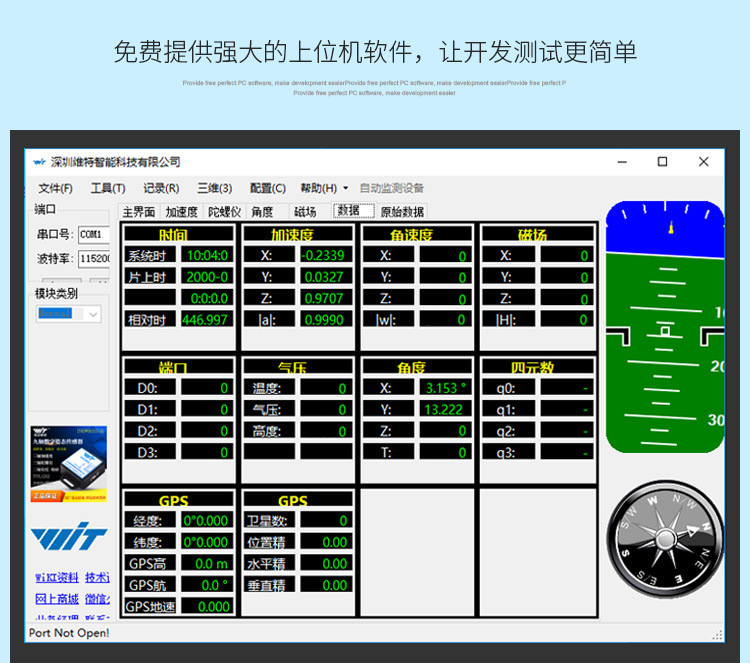Click the 位置精 value 0.00
Image resolution: width=750 pixels, height=663 pixels.
tap(326, 542)
